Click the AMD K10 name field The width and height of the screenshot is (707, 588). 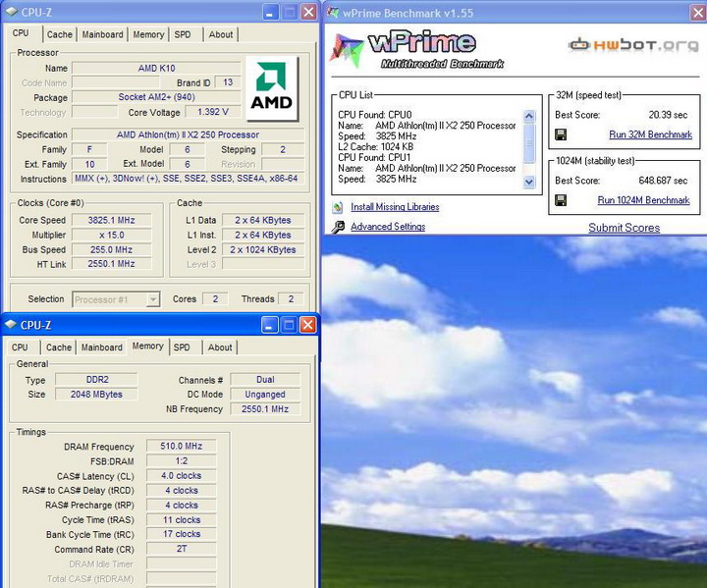156,68
